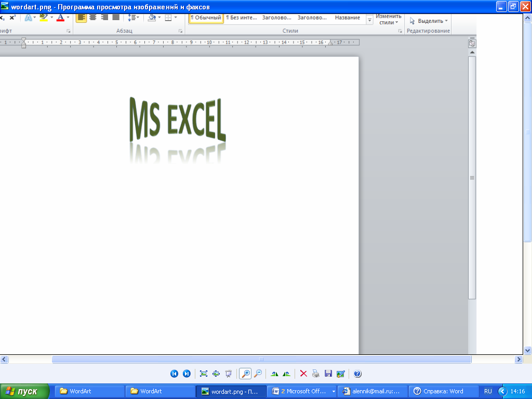
Task: Open the Изменить стили dropdown
Action: pos(389,19)
